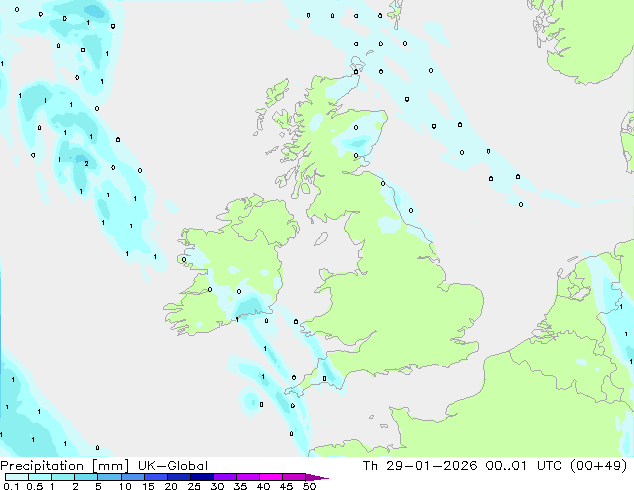
Task: Click the 30–35 mm purple swatch
Action: (x=224, y=477)
